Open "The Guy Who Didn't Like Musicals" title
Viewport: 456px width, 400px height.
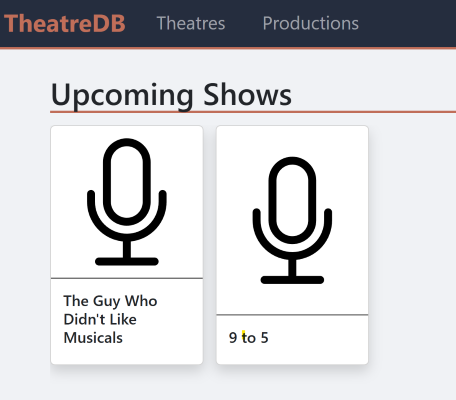pos(110,319)
